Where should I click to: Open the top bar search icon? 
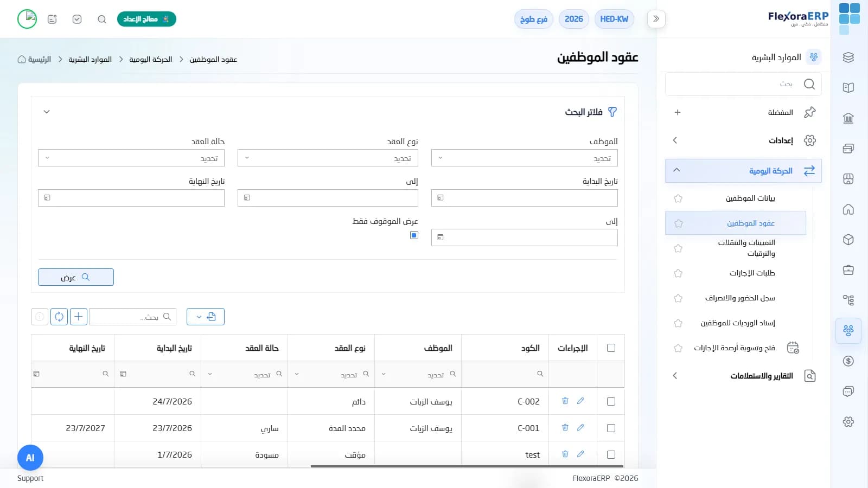[x=101, y=20]
